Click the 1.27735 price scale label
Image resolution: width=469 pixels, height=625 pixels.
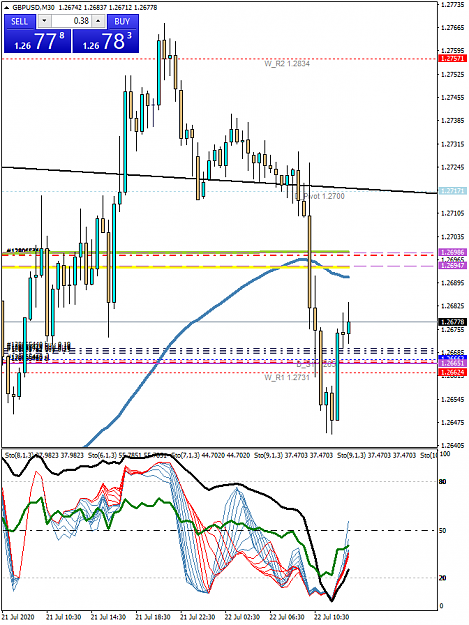click(x=453, y=4)
